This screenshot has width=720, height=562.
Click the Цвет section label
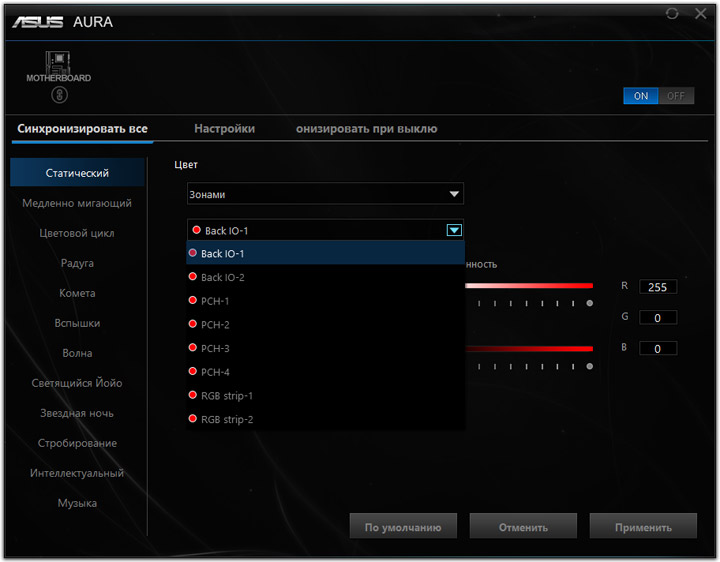click(x=186, y=164)
